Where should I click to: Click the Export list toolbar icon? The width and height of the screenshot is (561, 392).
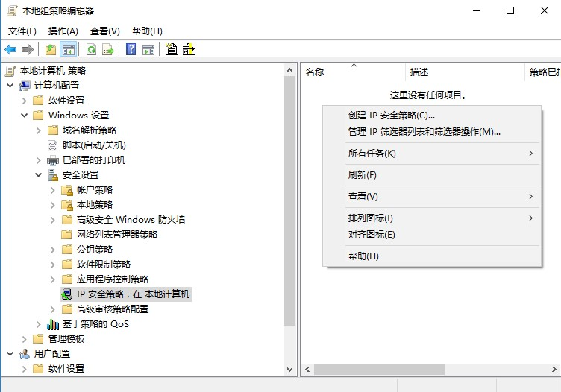point(107,49)
